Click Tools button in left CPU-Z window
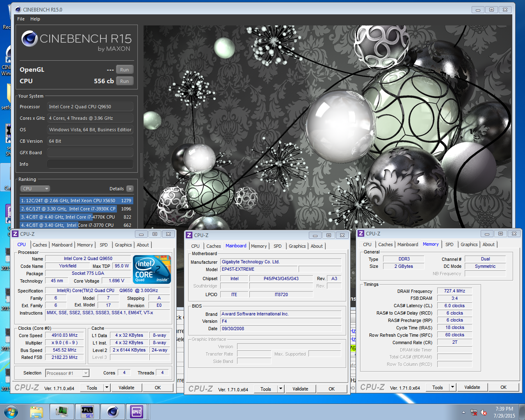 click(x=92, y=388)
